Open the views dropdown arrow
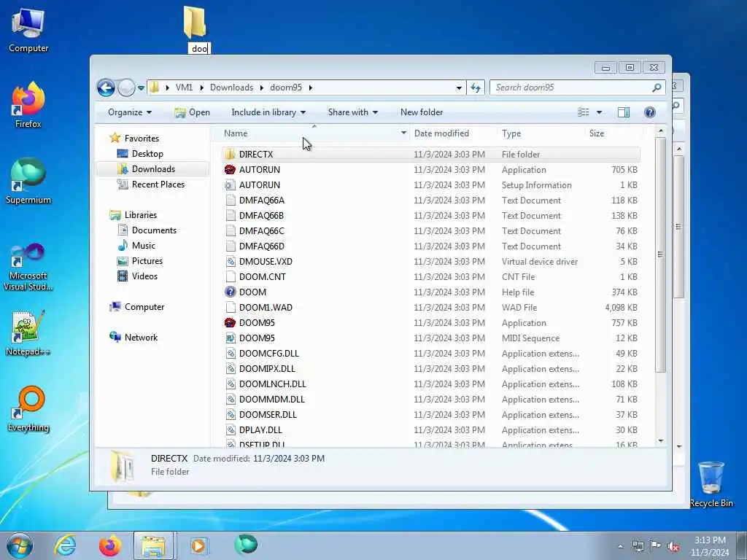The width and height of the screenshot is (747, 560). [x=599, y=112]
